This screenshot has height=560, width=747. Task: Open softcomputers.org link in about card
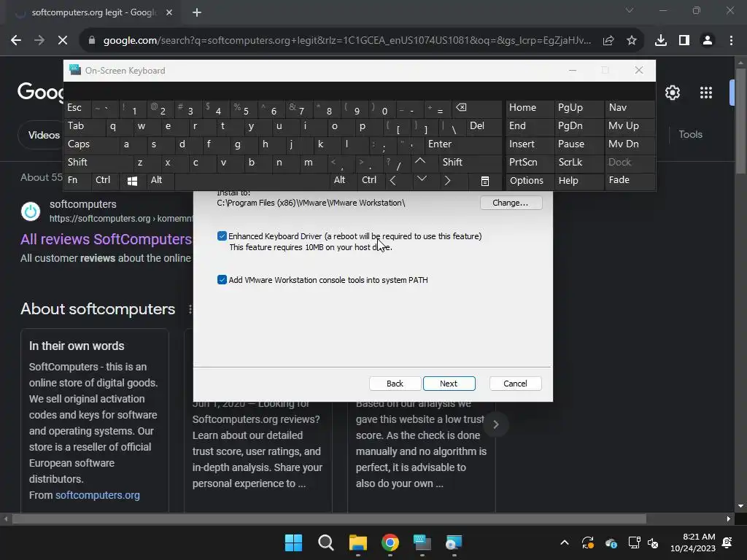[x=98, y=495]
